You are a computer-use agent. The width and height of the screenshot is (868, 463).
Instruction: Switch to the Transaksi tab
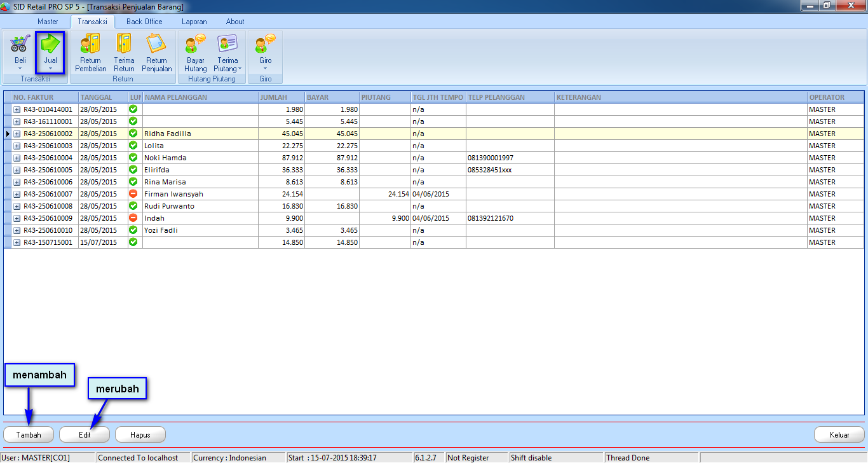[x=92, y=22]
